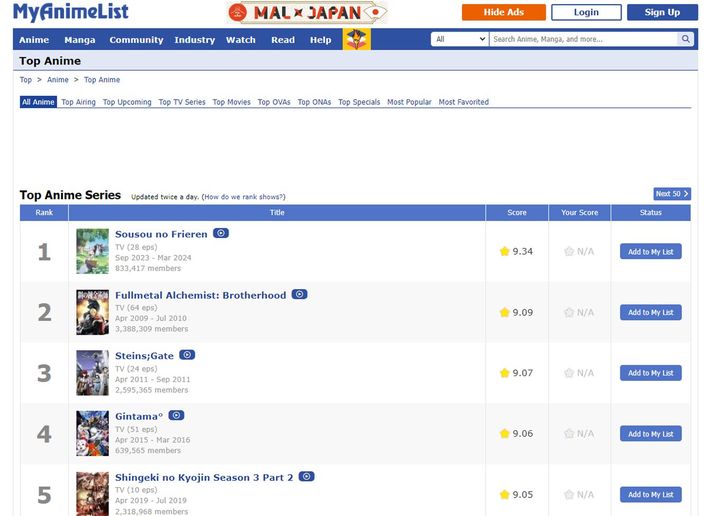Click the watch icon beside Shingeki no Kyojin
Image resolution: width=710 pixels, height=516 pixels.
(x=307, y=477)
